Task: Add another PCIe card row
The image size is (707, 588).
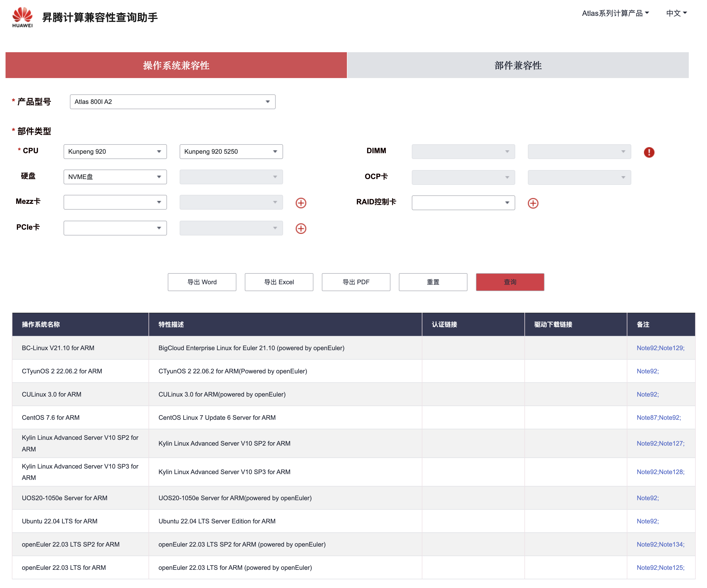Action: [301, 229]
